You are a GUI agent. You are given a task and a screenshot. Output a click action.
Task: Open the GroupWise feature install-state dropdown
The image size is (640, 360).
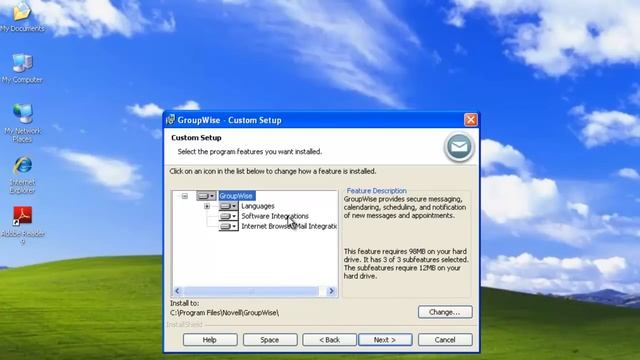click(x=206, y=196)
